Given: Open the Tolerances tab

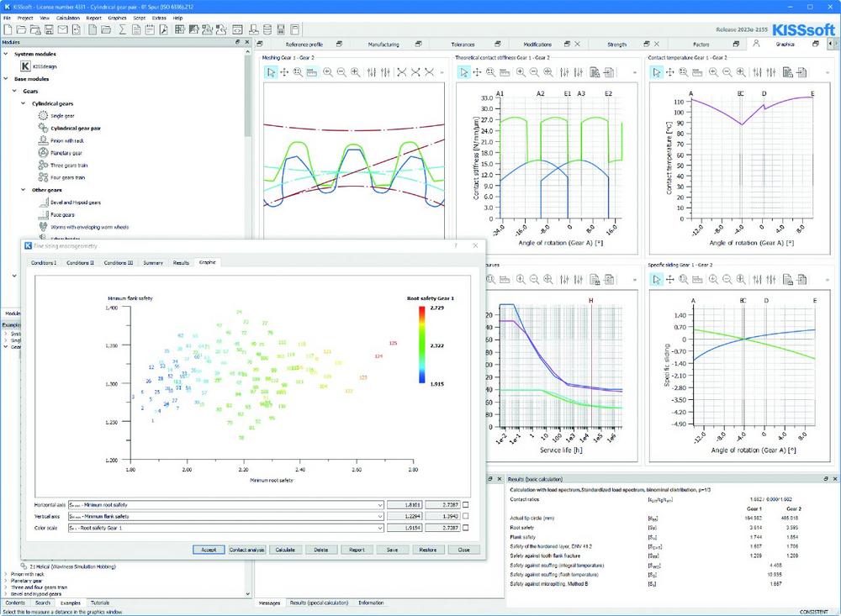Looking at the screenshot, I should coord(463,45).
